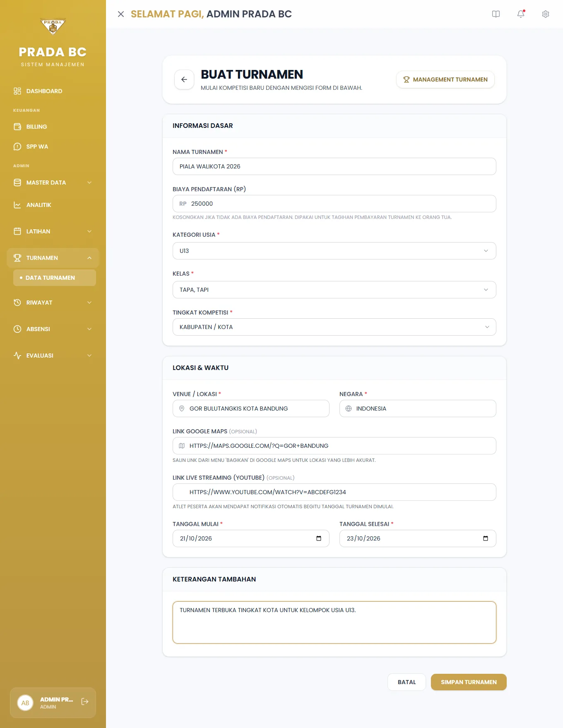Open Kelas dropdown showing Tapa, Tapi
The width and height of the screenshot is (563, 728).
(x=334, y=290)
